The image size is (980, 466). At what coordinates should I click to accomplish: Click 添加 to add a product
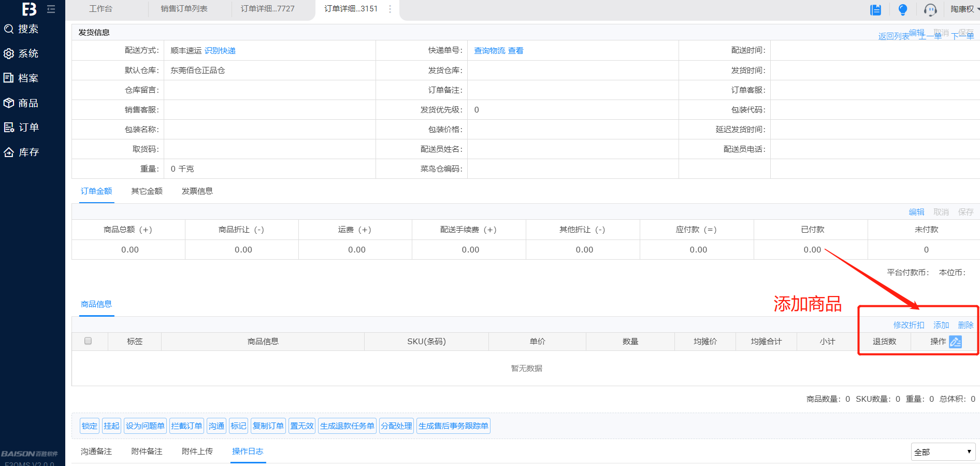[941, 325]
